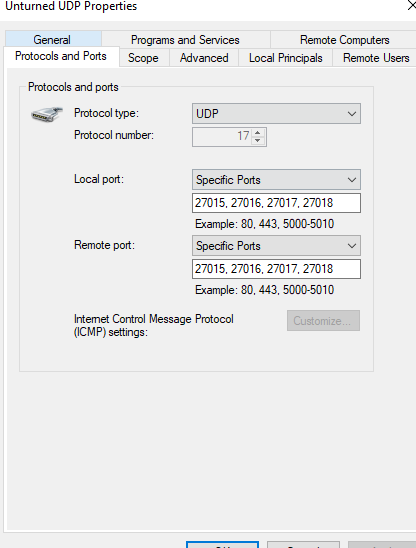Click inside the Local port numbers text box
This screenshot has height=548, width=416.
pos(276,203)
